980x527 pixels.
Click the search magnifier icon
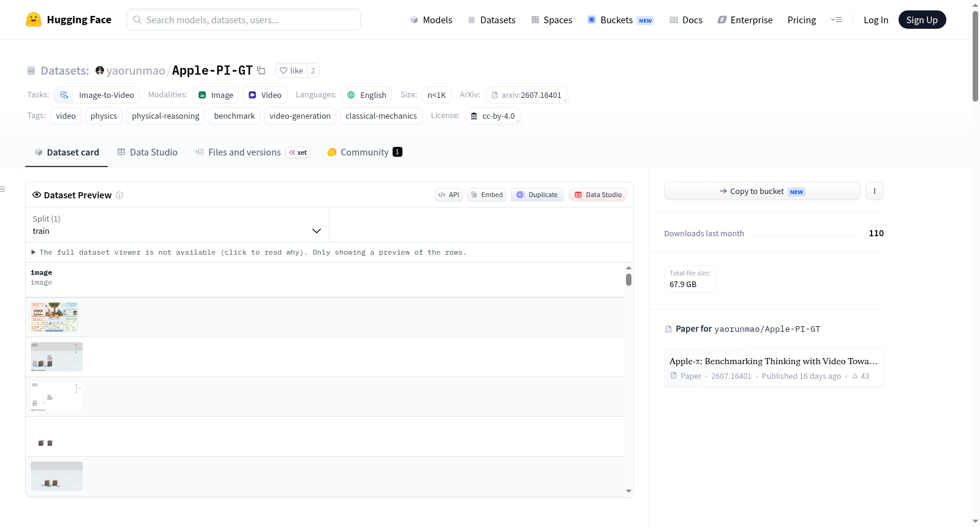(137, 20)
